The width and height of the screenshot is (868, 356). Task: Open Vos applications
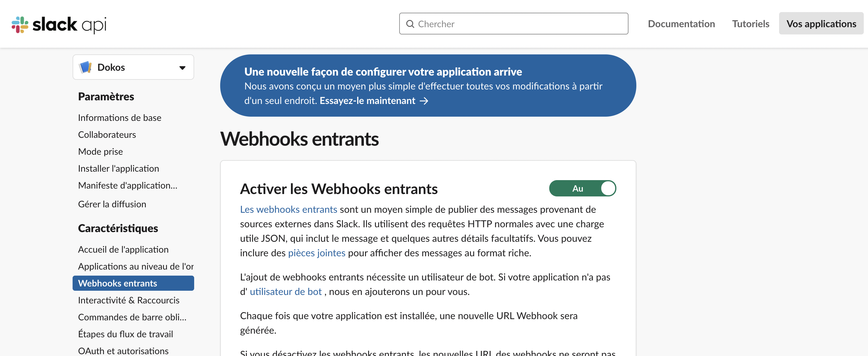821,24
